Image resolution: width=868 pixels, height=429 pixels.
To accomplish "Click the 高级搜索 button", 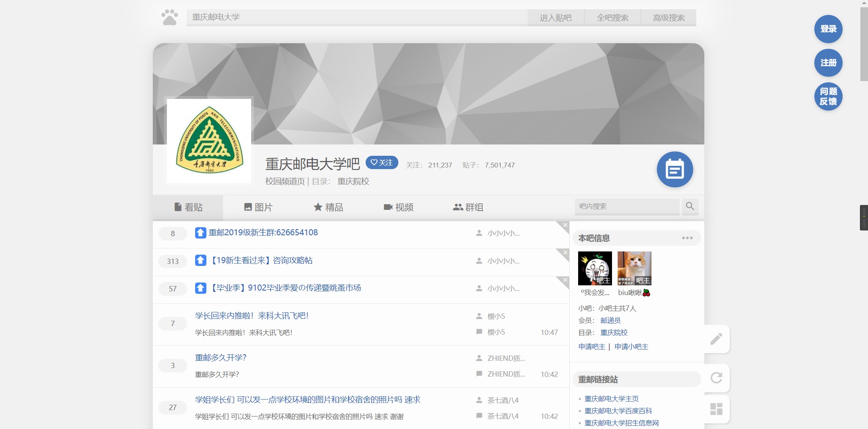I will coord(669,18).
